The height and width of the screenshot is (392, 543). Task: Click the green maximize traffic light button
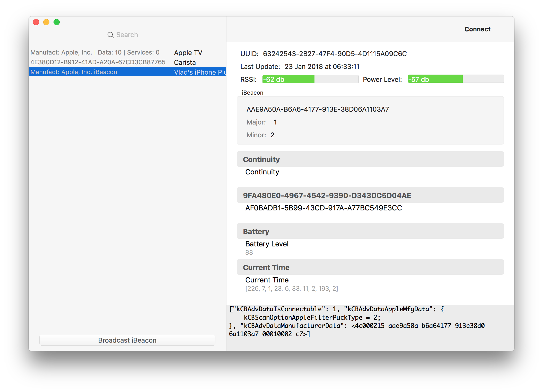[57, 22]
